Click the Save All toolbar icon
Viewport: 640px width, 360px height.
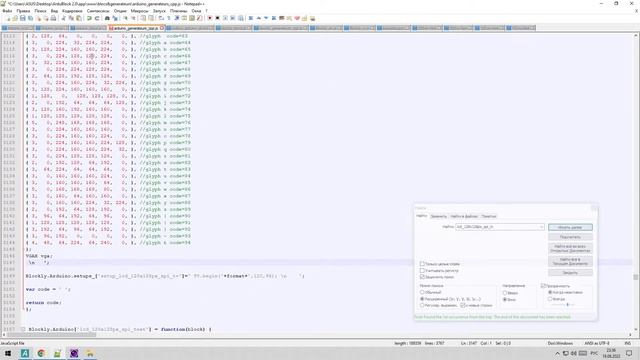pyautogui.click(x=30, y=18)
